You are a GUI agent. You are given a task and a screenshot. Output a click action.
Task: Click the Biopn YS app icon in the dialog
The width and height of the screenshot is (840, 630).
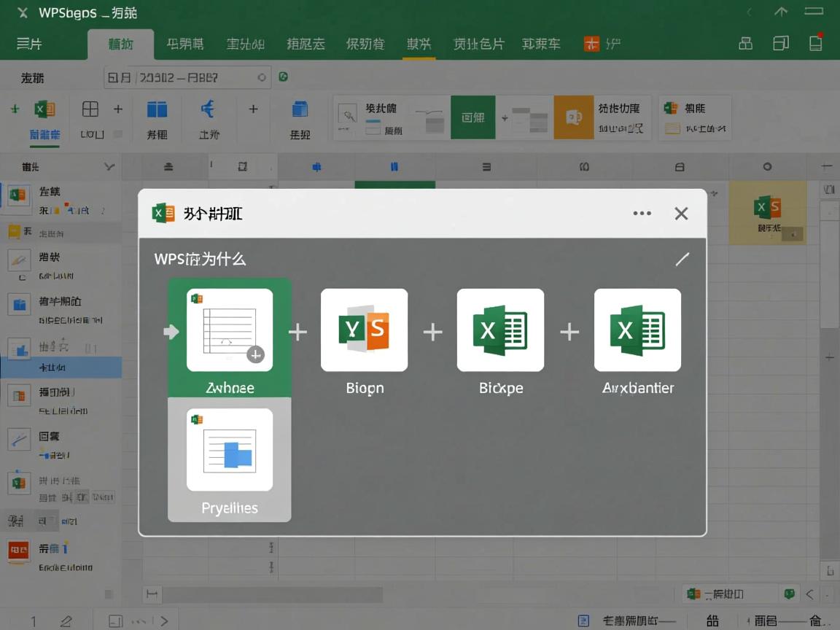click(364, 330)
